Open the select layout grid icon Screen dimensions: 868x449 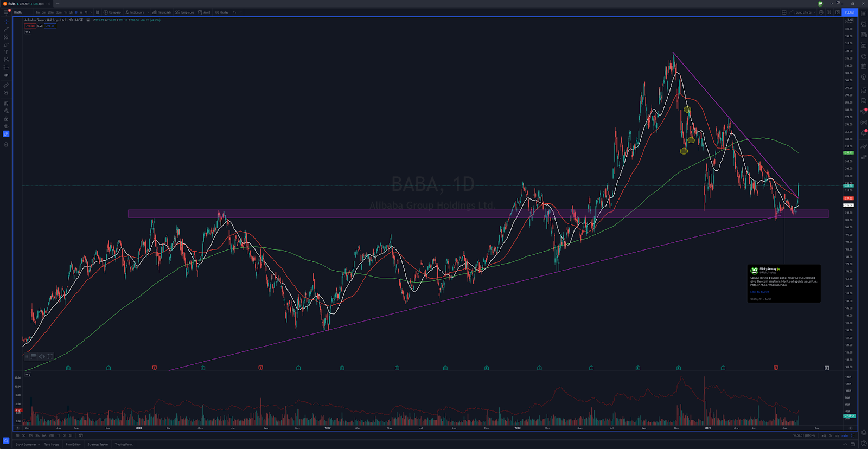pyautogui.click(x=784, y=12)
